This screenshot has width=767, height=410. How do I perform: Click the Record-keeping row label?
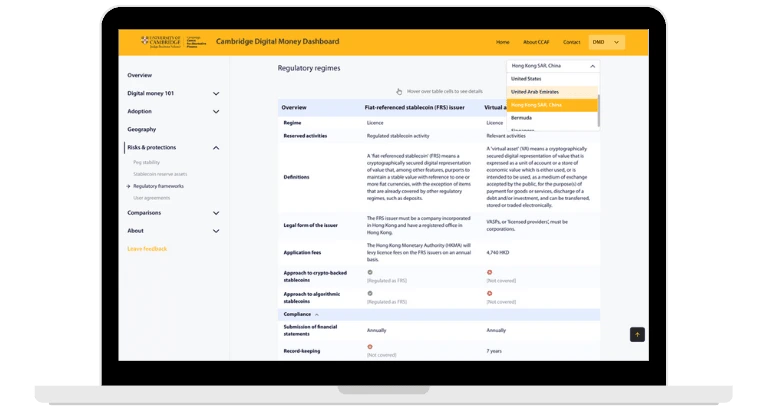302,351
